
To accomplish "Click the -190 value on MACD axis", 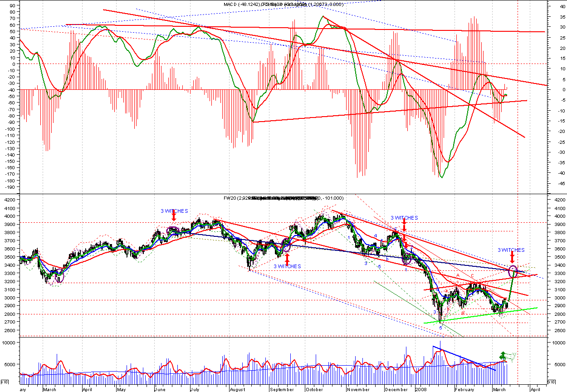I will pyautogui.click(x=9, y=187).
